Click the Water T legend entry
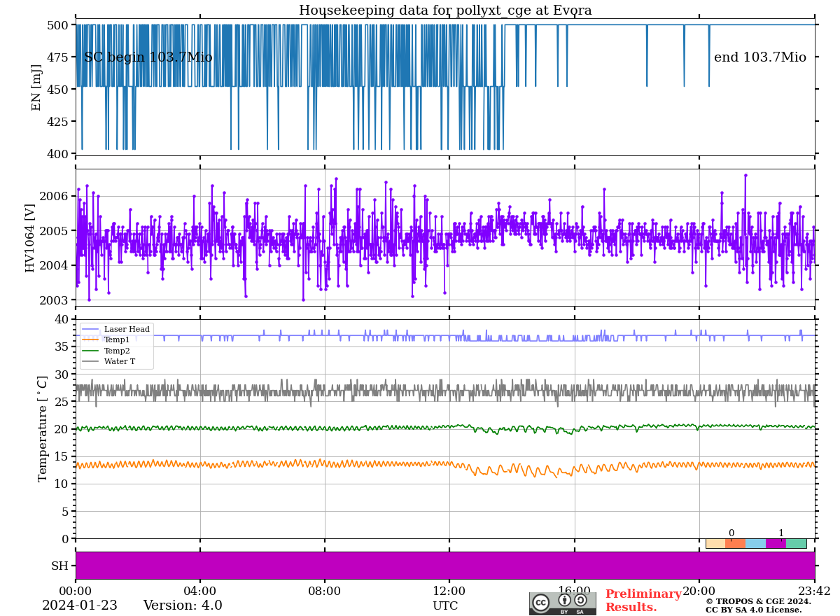Viewport: 840px width, 616px height. coord(108,362)
